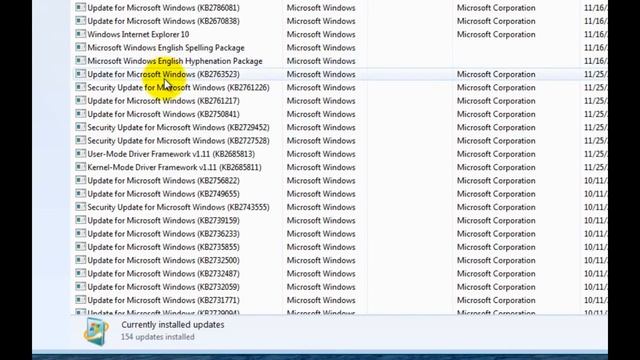Select Update for Microsoft Windows (KB2786081)
Image resolution: width=640 pixels, height=360 pixels.
tap(163, 8)
